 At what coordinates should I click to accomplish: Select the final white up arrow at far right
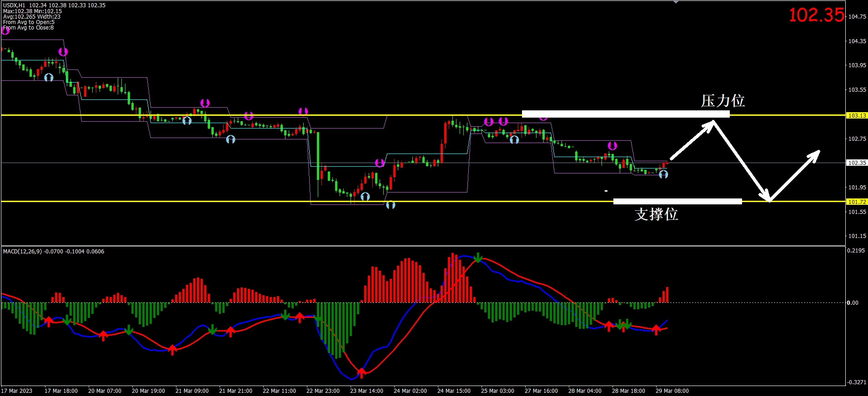[x=795, y=175]
